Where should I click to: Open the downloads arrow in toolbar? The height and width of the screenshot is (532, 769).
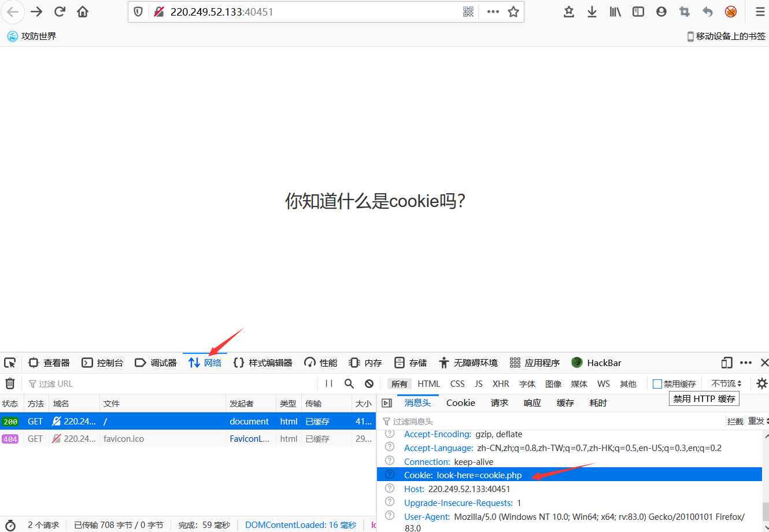click(x=592, y=12)
